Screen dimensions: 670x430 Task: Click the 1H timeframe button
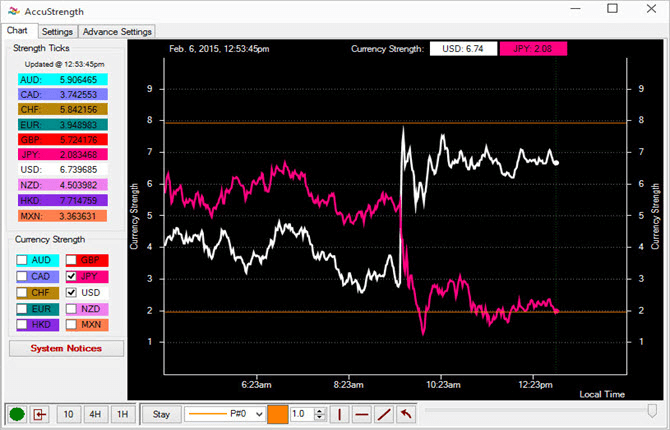click(123, 414)
